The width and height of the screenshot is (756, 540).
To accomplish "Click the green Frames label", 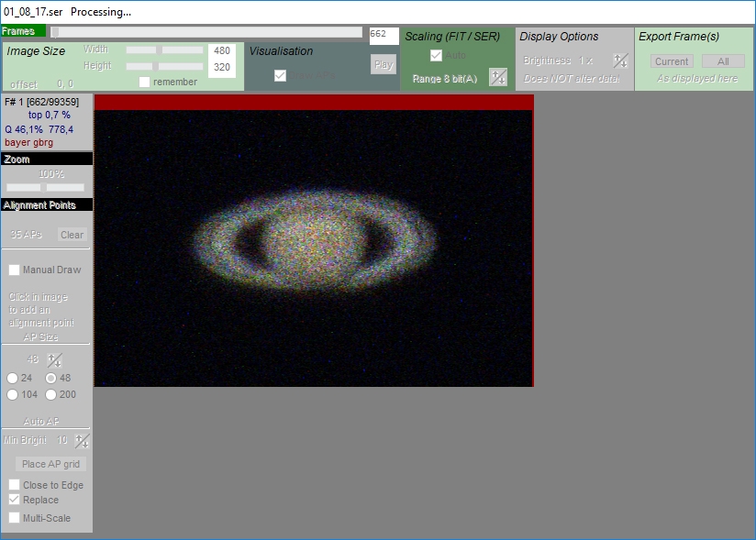I will tap(23, 31).
